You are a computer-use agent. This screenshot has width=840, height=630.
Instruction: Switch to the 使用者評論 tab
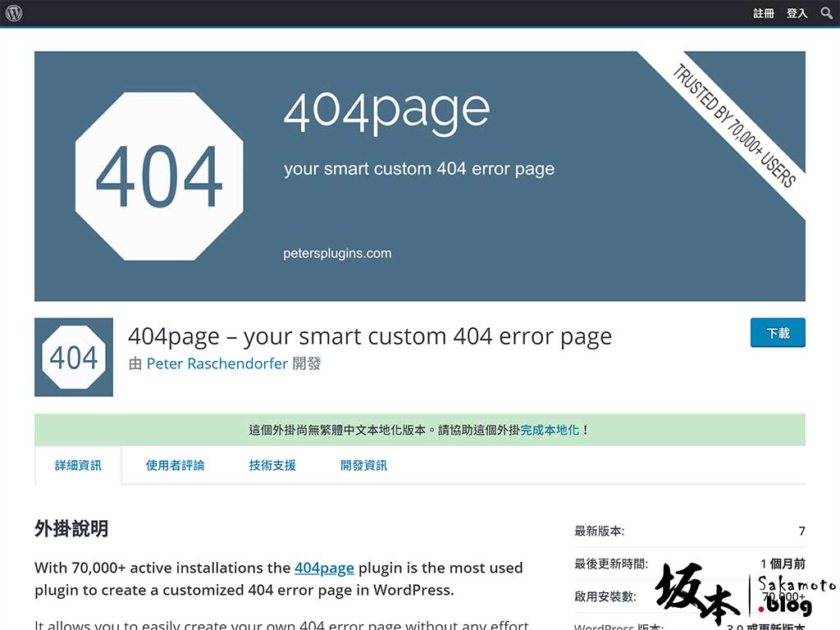click(x=176, y=466)
